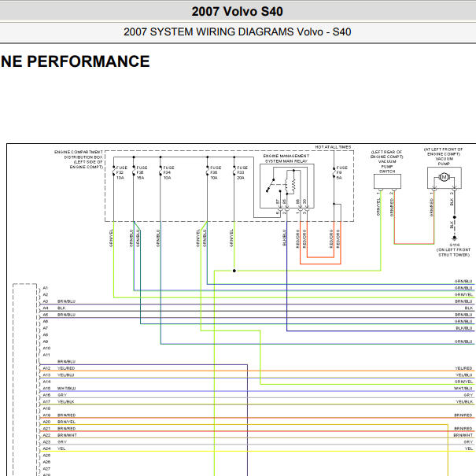This screenshot has width=476, height=476.
Task: Click the vacuum pump switch box
Action: pos(387,182)
